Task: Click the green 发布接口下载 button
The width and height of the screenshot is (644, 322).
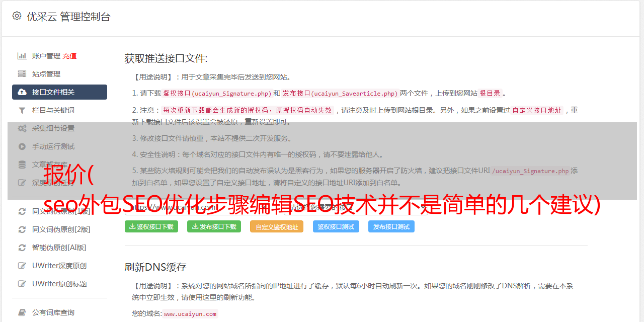Action: pos(214,226)
